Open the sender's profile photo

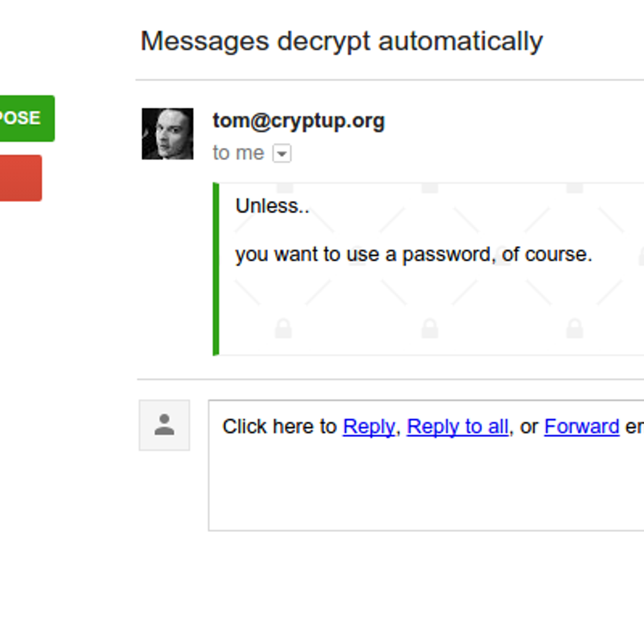167,134
